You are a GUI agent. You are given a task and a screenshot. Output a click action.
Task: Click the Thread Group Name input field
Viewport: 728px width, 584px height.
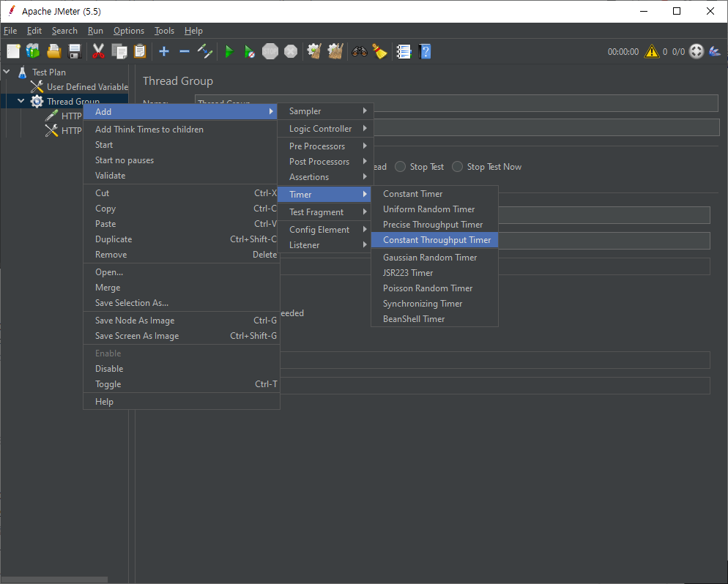(x=456, y=103)
